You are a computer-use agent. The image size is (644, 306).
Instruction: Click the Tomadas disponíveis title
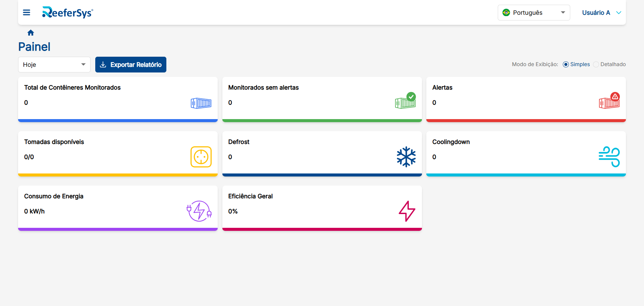coord(54,142)
